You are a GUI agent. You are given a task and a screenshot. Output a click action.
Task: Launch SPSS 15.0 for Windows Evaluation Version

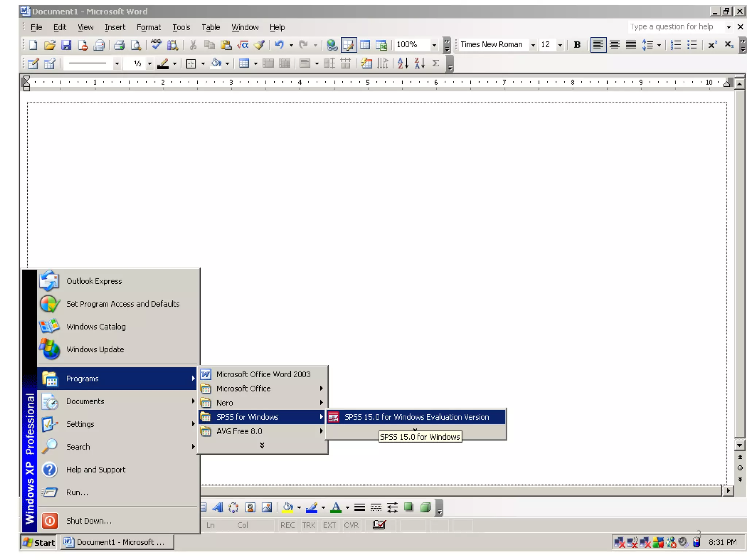point(416,417)
